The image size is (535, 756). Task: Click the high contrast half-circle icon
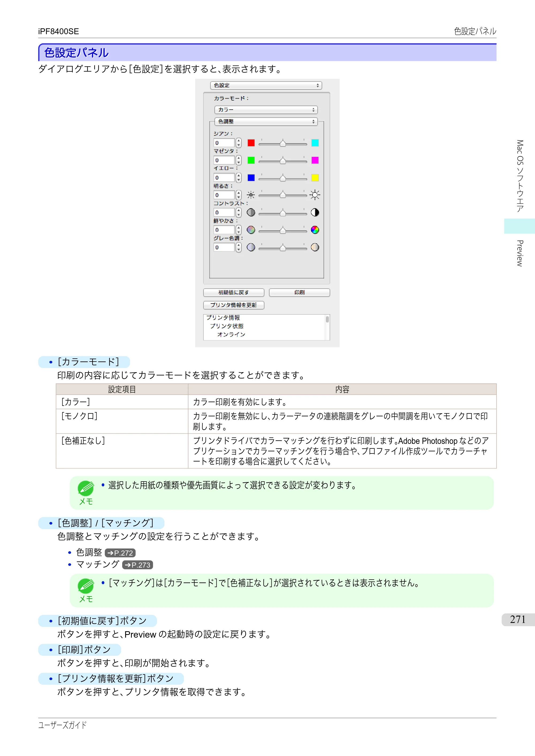tap(315, 212)
